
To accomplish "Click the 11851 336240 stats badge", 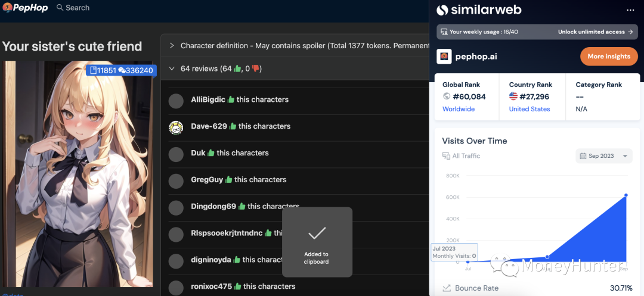I will click(121, 70).
